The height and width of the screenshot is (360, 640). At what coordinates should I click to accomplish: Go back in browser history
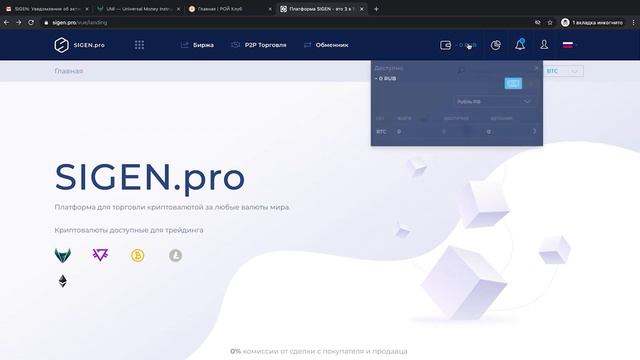(6, 22)
